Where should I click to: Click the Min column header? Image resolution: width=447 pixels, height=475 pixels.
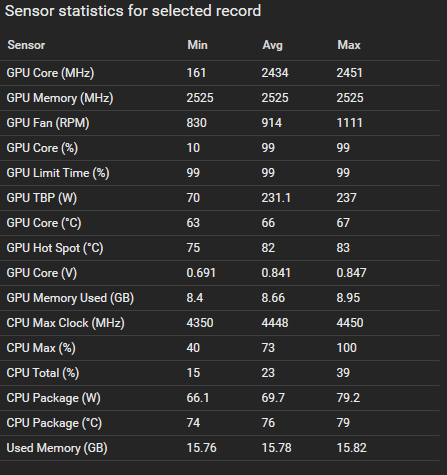pyautogui.click(x=197, y=45)
